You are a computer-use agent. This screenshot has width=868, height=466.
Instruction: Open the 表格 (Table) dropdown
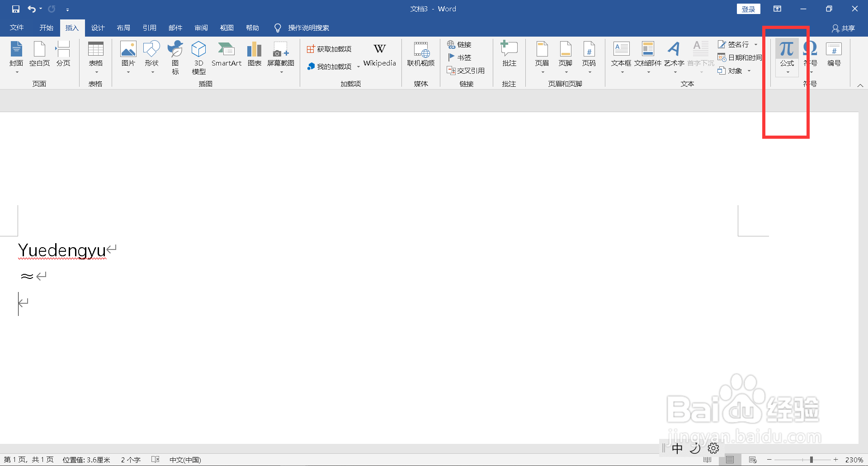click(x=96, y=57)
